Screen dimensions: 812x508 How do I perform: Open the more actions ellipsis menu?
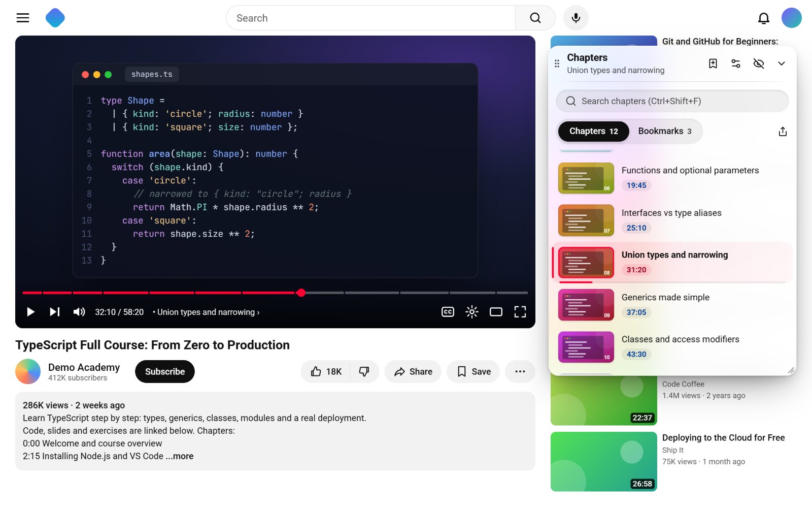[520, 371]
